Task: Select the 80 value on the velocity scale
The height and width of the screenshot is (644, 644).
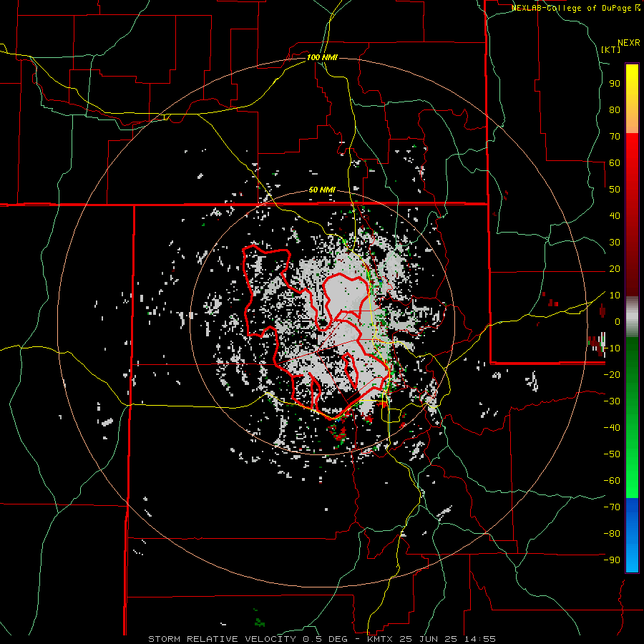Action: [615, 110]
